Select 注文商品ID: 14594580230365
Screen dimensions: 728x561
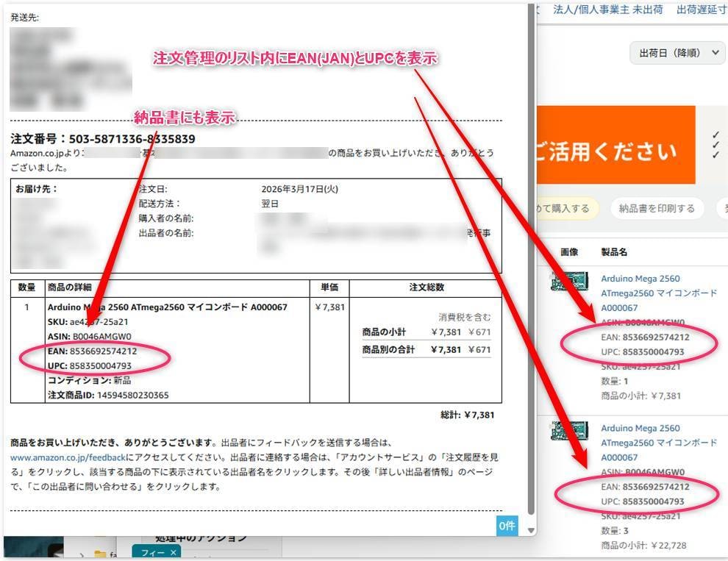click(x=107, y=396)
